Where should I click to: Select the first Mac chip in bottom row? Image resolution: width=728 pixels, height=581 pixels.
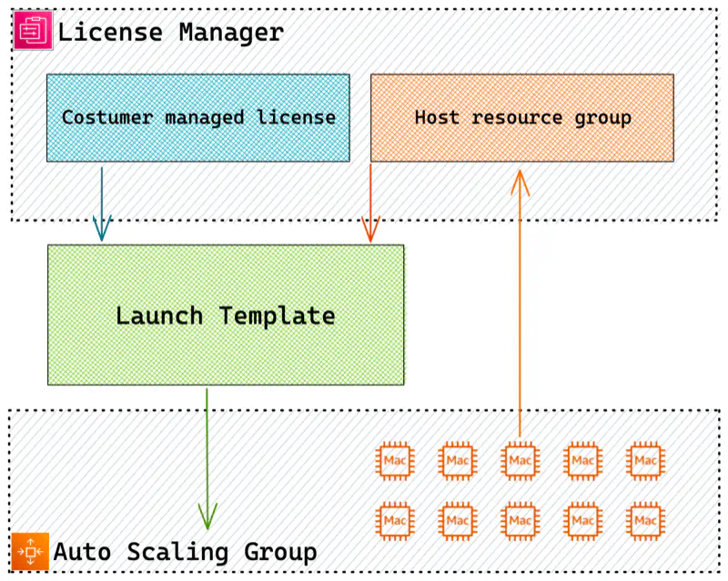[x=395, y=520]
